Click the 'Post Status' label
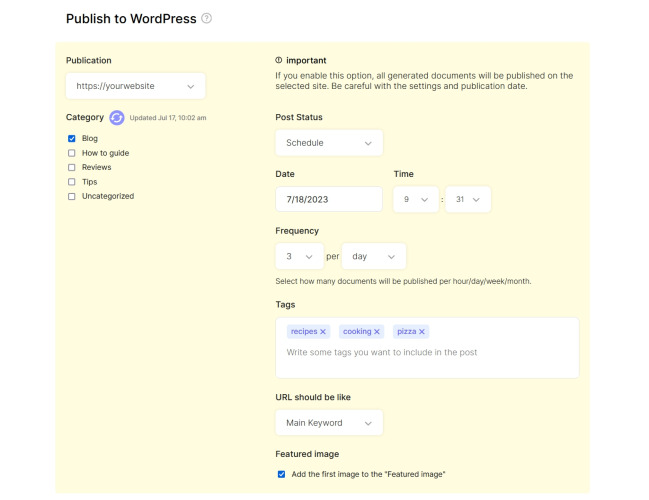Image resolution: width=649 pixels, height=500 pixels. (x=299, y=117)
